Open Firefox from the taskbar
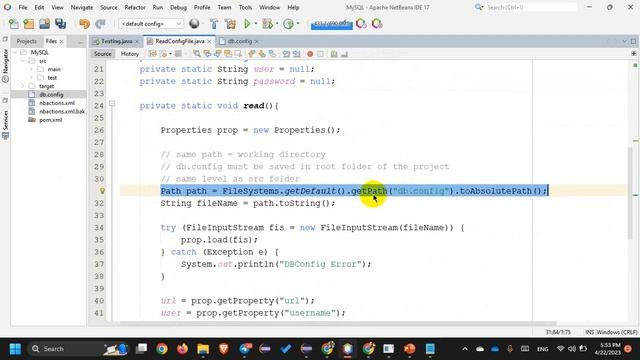The height and width of the screenshot is (360, 640). 182,349
